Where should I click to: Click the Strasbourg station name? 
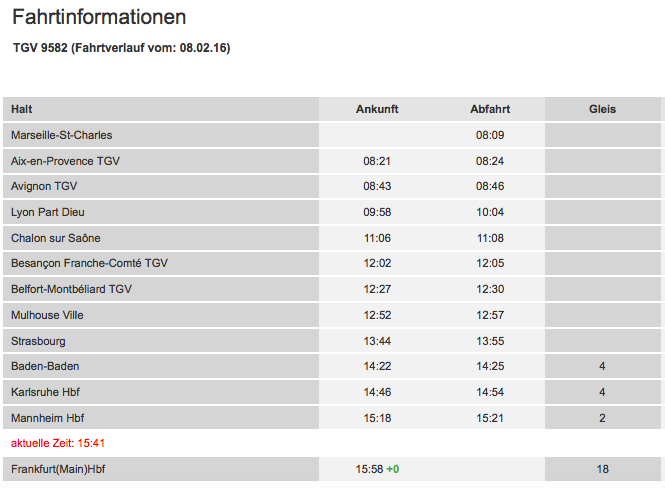(x=38, y=341)
